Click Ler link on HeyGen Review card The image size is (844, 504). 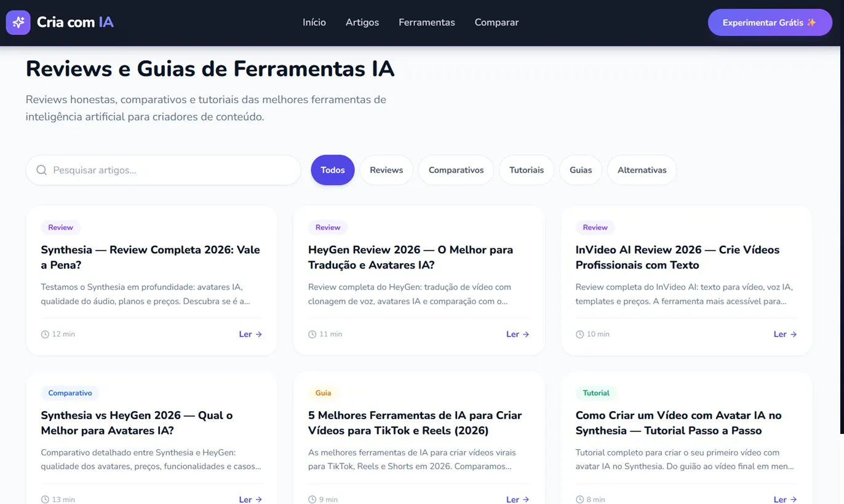click(x=517, y=334)
